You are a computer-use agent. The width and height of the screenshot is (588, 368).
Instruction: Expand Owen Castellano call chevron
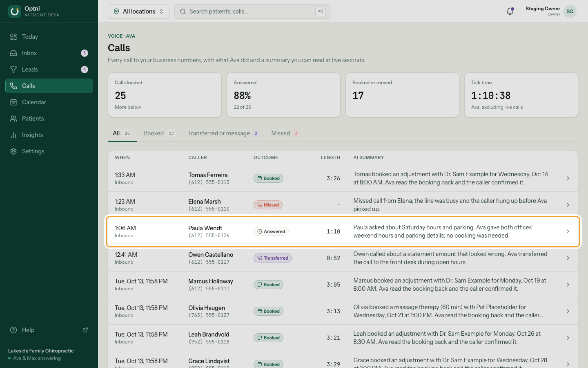[x=568, y=258]
